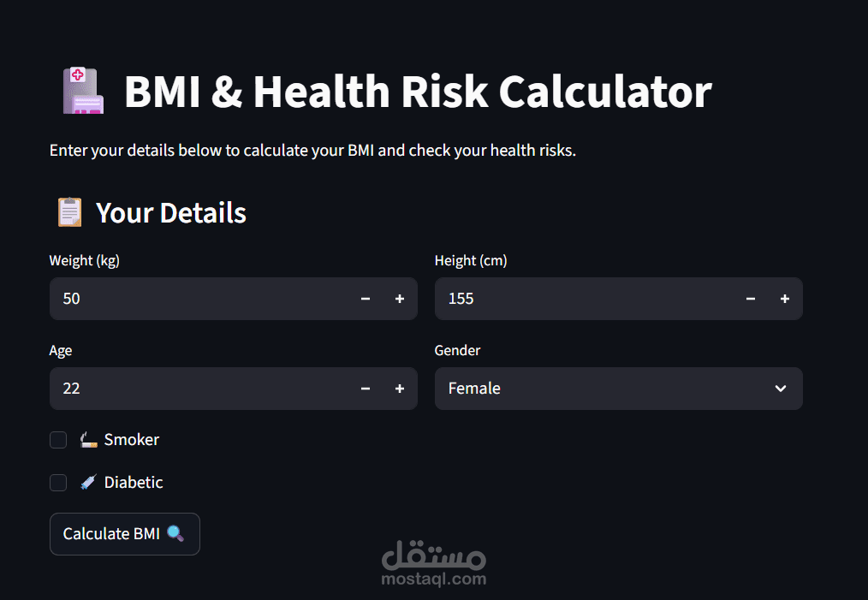868x600 pixels.
Task: Increase Height using the plus stepper
Action: point(784,299)
